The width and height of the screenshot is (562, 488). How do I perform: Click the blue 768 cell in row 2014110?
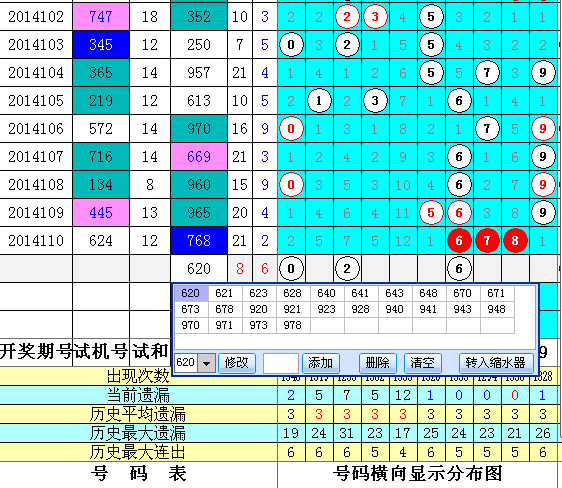pos(199,241)
